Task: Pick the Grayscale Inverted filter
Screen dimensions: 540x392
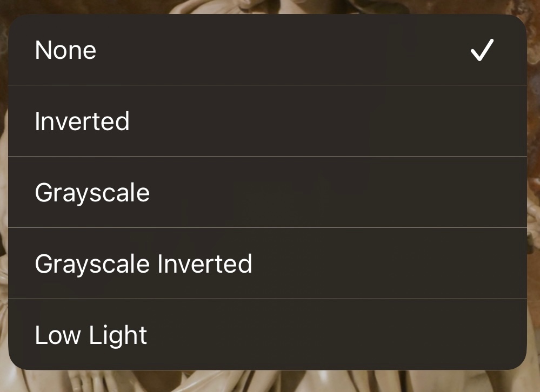Action: [x=267, y=263]
